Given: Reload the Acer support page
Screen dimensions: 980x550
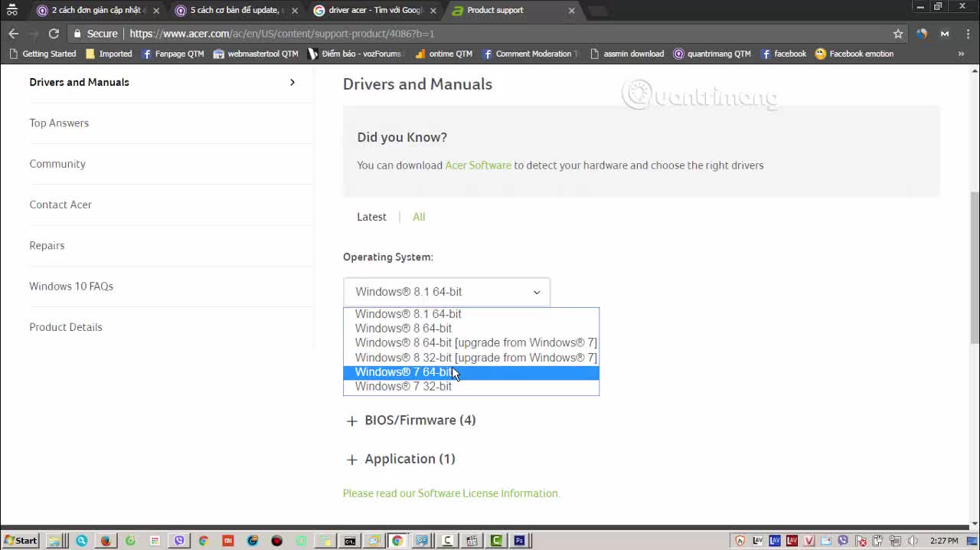Looking at the screenshot, I should pyautogui.click(x=54, y=34).
